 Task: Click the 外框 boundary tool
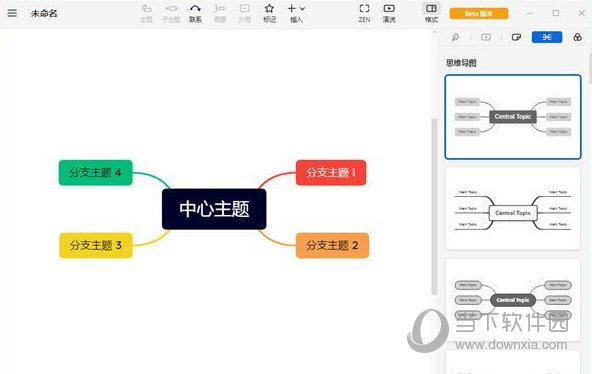(x=245, y=13)
